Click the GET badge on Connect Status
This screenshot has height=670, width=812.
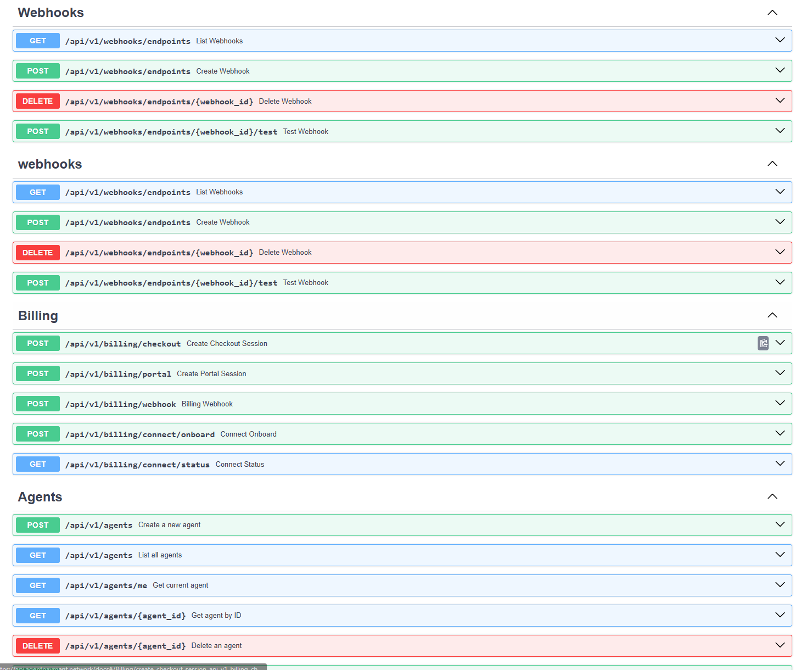tap(37, 464)
